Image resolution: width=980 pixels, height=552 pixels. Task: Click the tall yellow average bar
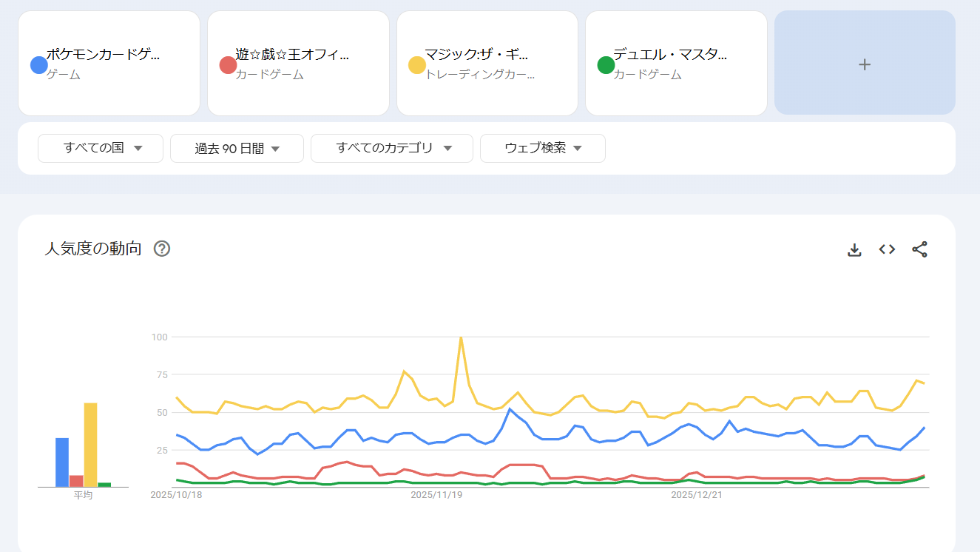click(90, 445)
